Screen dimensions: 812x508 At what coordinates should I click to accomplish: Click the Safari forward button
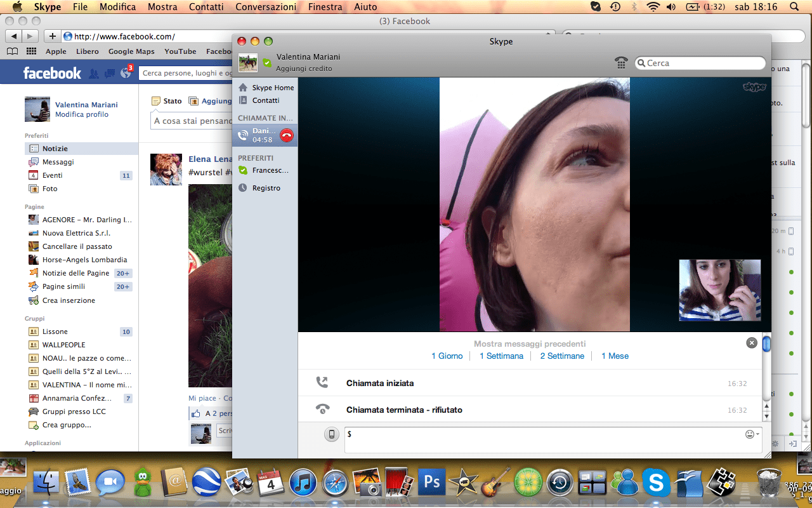[30, 36]
